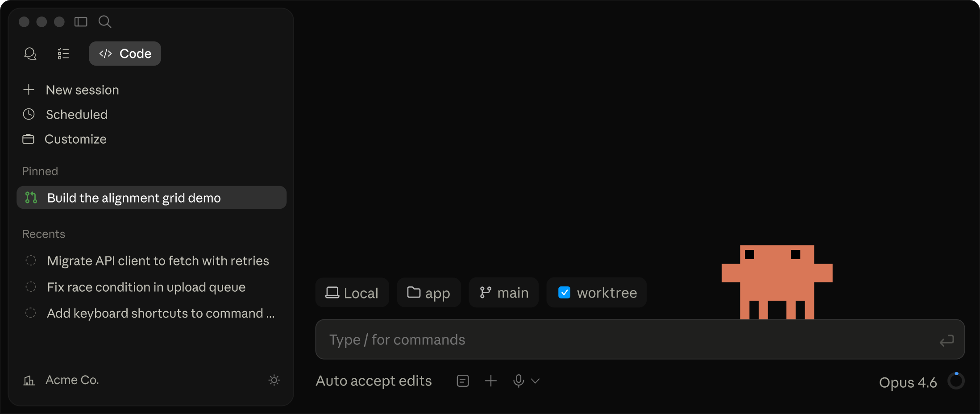Collapse the sidebar using the panel icon

(81, 21)
